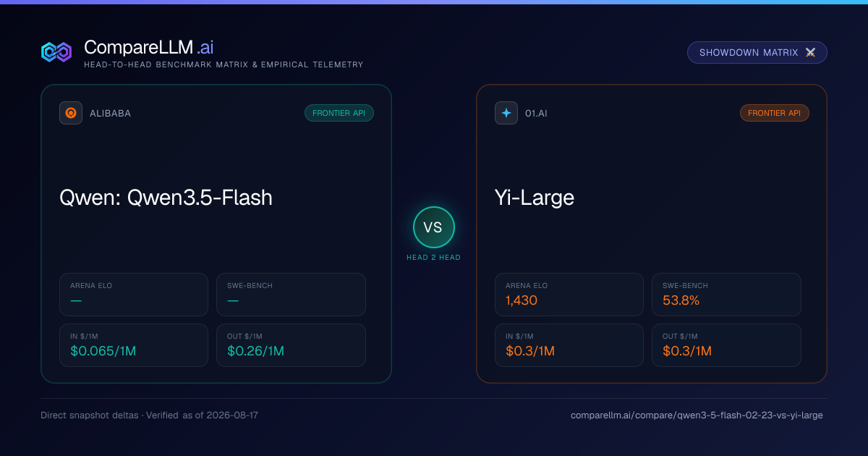Select Qwen output price $0.26/1M tile
868x456 pixels.
click(x=291, y=345)
